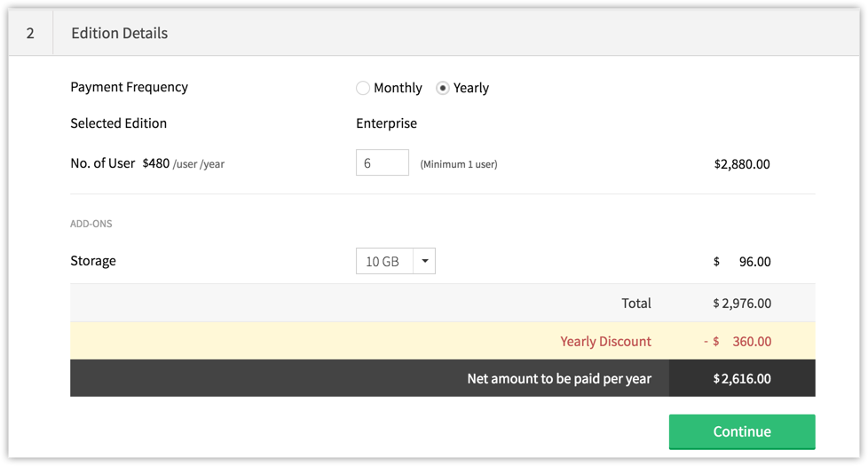Select the Monthly payment frequency option

[x=363, y=88]
